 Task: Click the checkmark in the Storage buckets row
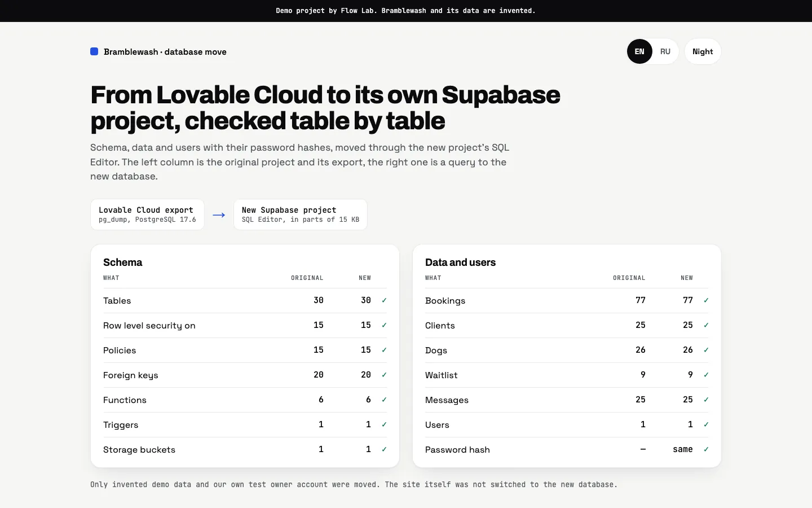coord(384,449)
